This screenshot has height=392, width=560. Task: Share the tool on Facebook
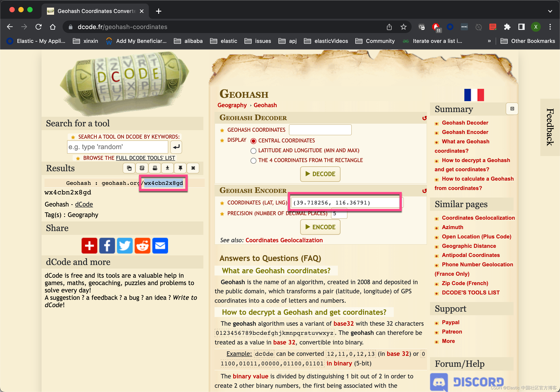tap(107, 246)
